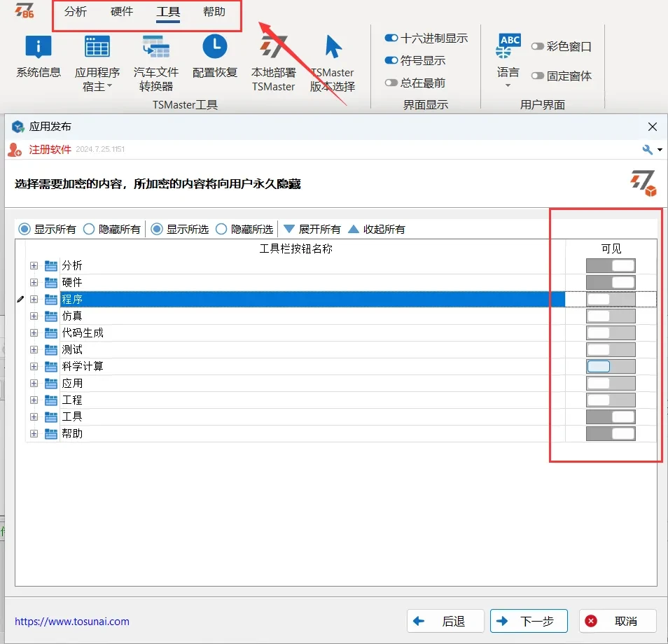Select the 测试 tree item
The height and width of the screenshot is (644, 668).
(73, 349)
